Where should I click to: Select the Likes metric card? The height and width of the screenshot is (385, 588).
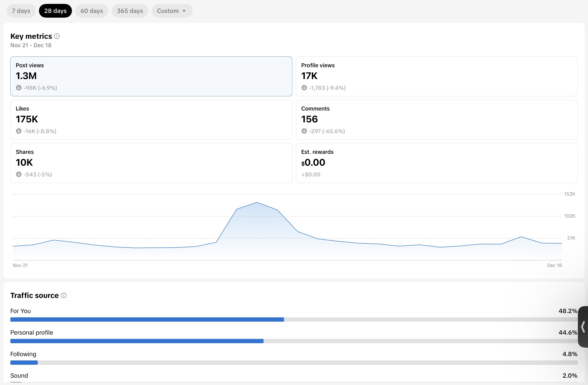(x=151, y=120)
